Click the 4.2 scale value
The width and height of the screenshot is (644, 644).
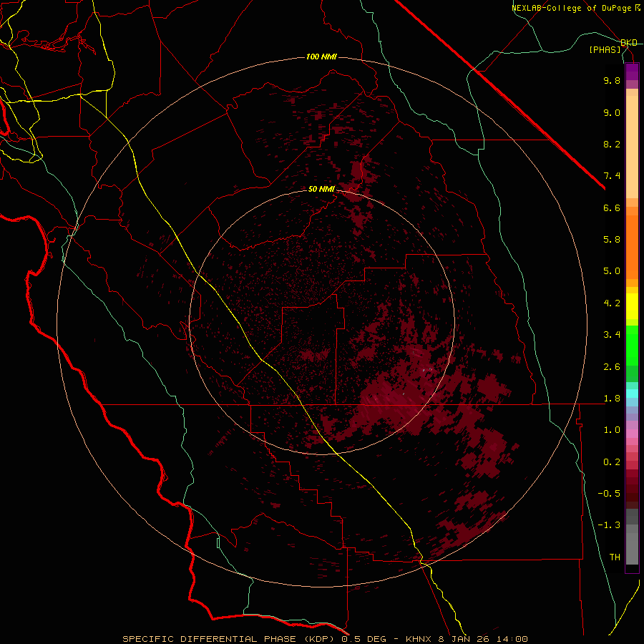612,303
